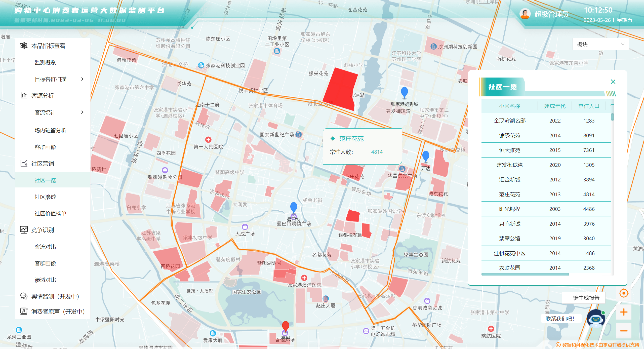Click the red map pin near 吾悦广场

pos(286,326)
